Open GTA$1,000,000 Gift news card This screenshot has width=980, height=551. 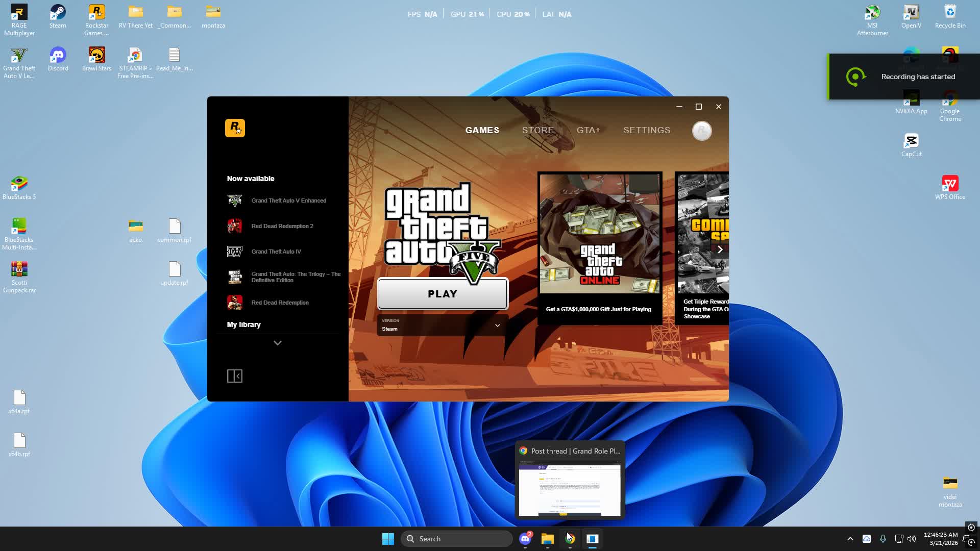599,247
